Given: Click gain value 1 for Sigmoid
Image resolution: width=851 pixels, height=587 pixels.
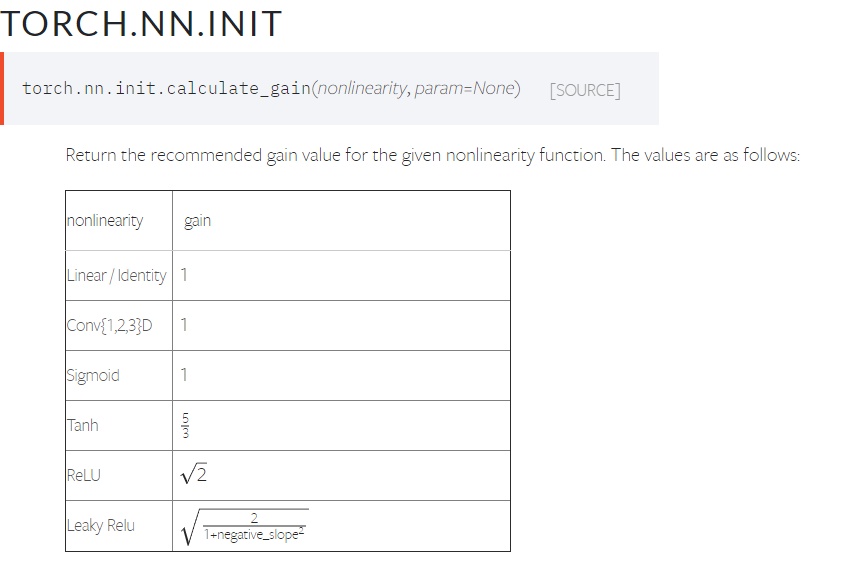Looking at the screenshot, I should point(184,375).
